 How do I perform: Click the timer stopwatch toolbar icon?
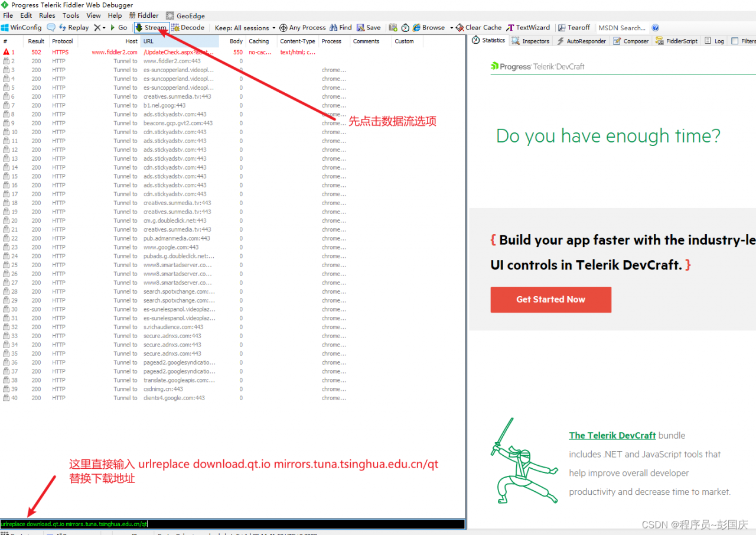click(x=405, y=27)
